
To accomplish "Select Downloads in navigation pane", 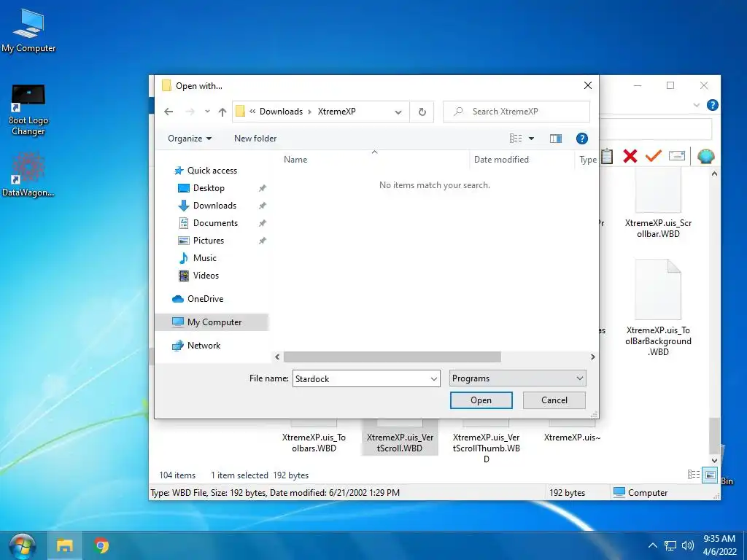I will (x=214, y=206).
